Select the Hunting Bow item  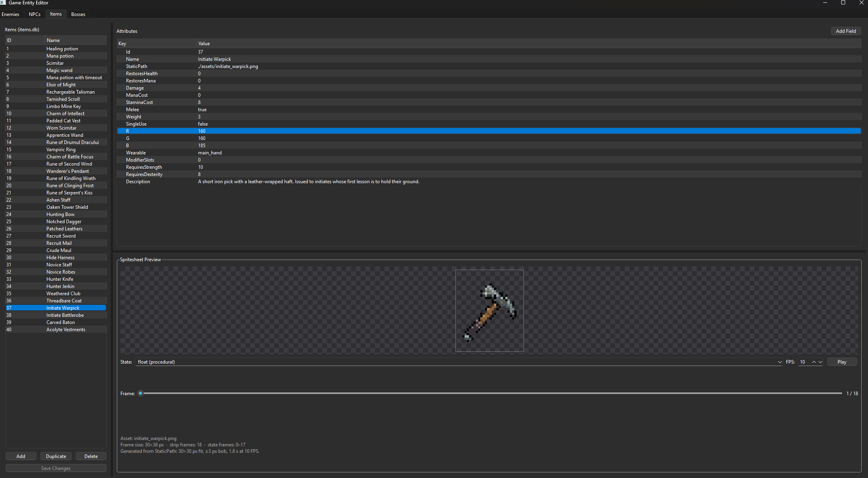tap(56, 214)
